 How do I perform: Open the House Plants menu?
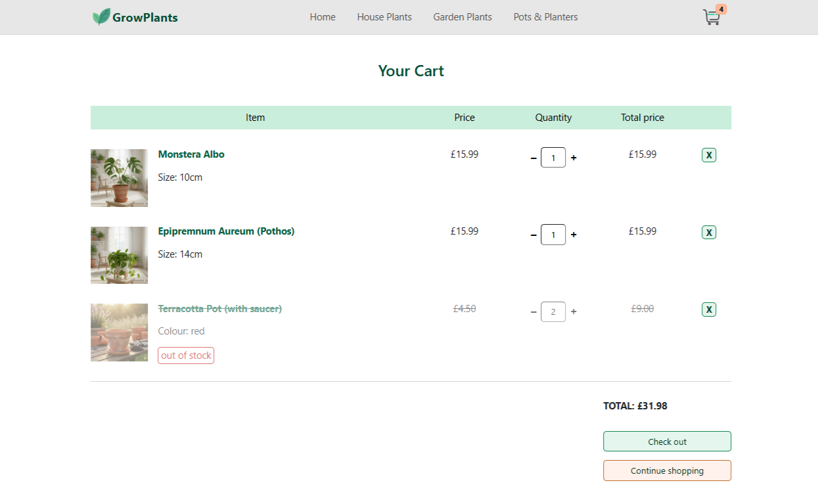384,17
